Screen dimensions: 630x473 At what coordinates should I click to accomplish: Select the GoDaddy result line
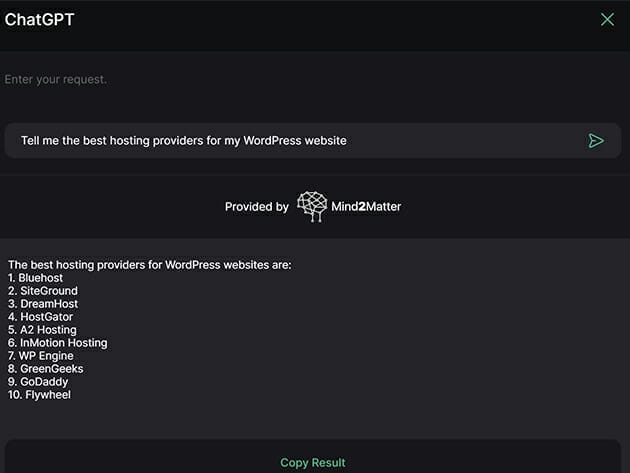pyautogui.click(x=40, y=382)
